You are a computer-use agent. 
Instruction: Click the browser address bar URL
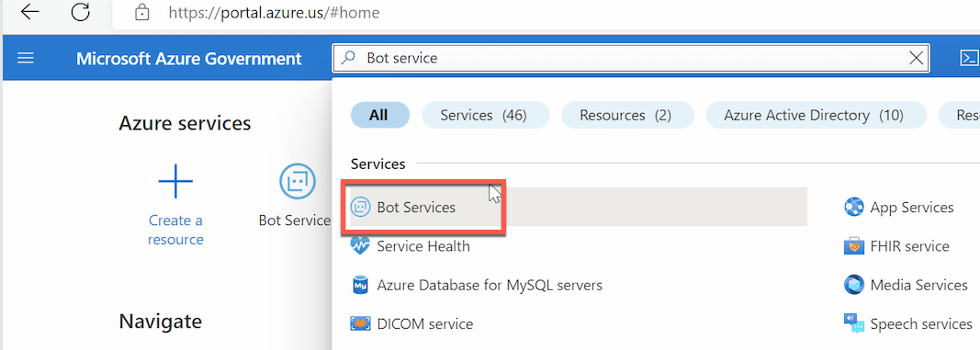click(x=274, y=13)
